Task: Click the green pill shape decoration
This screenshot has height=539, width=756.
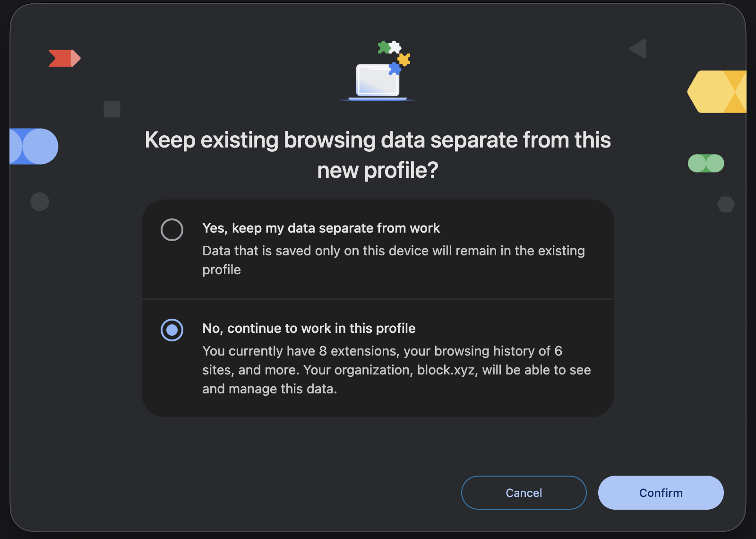Action: click(706, 164)
